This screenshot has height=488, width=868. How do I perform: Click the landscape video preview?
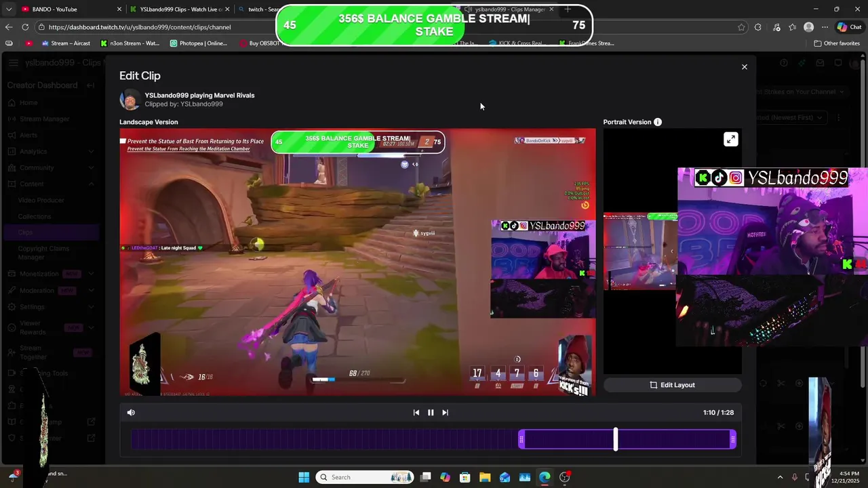[357, 262]
